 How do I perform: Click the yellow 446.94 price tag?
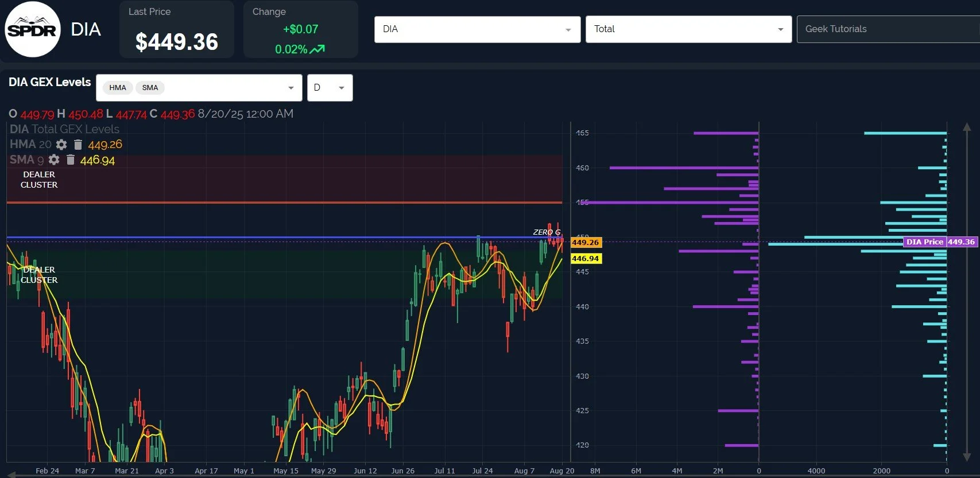click(x=586, y=259)
